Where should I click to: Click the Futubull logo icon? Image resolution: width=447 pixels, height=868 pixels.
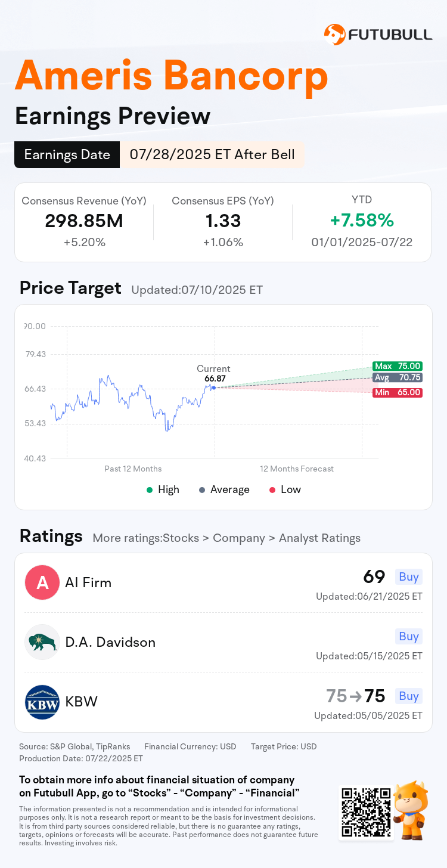pyautogui.click(x=334, y=34)
